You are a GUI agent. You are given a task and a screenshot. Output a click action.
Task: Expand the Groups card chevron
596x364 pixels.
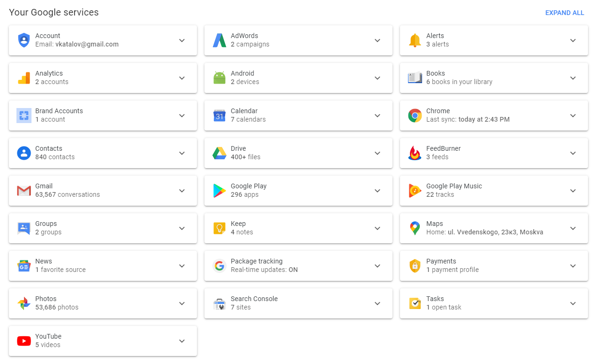click(x=182, y=228)
